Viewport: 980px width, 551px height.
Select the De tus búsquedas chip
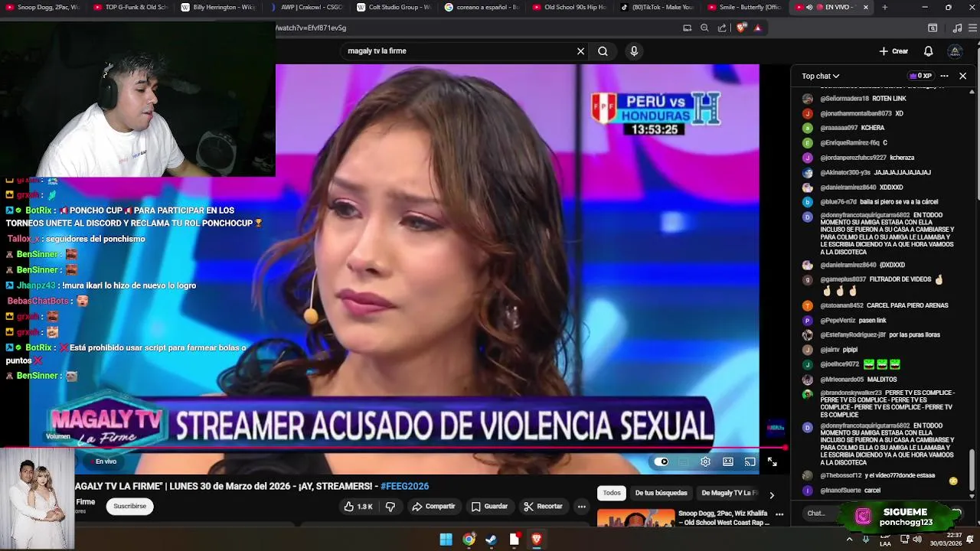[x=661, y=494]
